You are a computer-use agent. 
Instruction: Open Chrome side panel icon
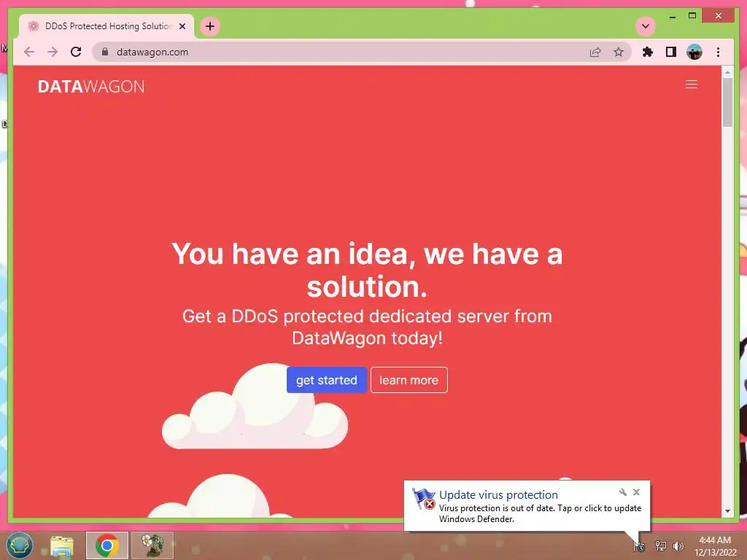[x=671, y=52]
